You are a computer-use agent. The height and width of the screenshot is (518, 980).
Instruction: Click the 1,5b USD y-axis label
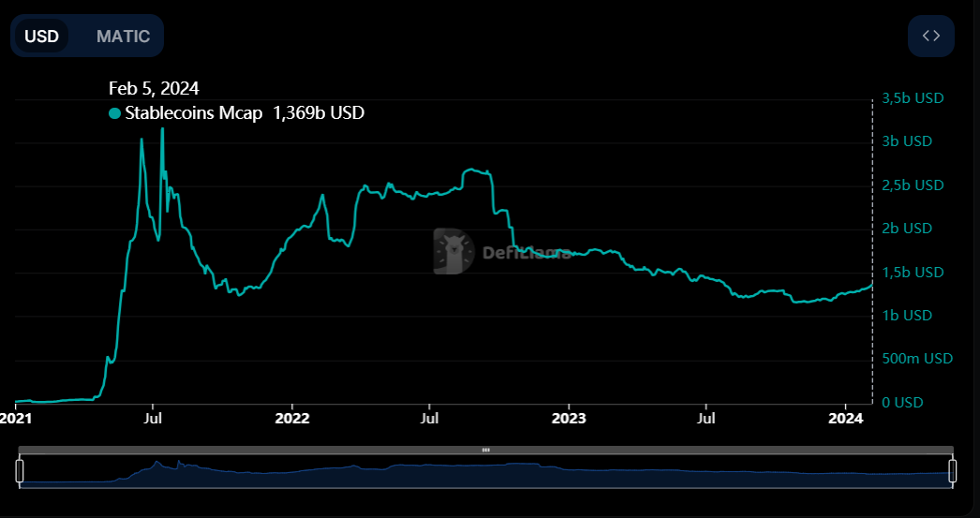pos(913,273)
